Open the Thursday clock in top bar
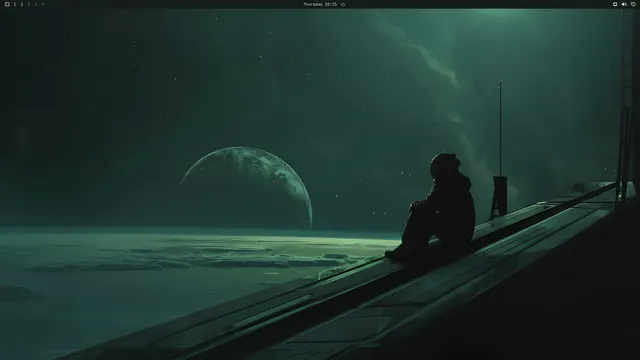 [320, 4]
